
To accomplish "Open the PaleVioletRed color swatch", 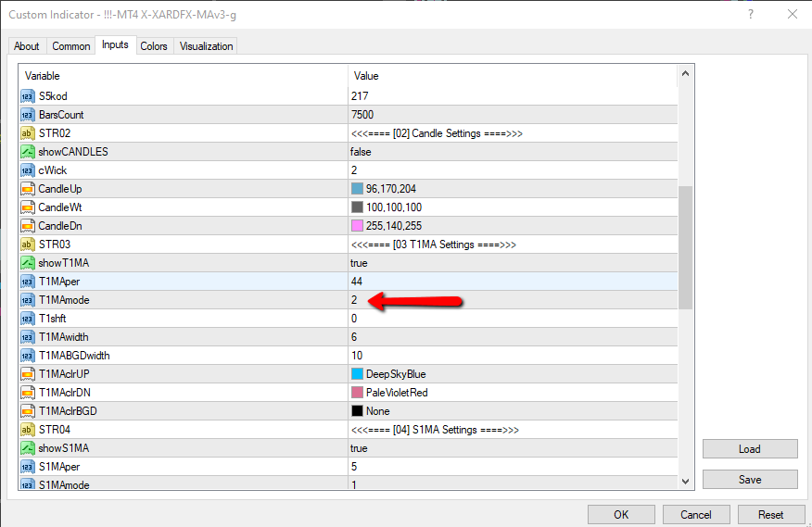I will click(357, 393).
